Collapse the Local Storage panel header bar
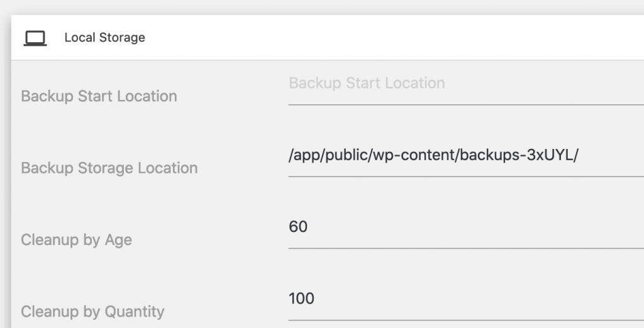The width and height of the screenshot is (644, 328). point(327,38)
